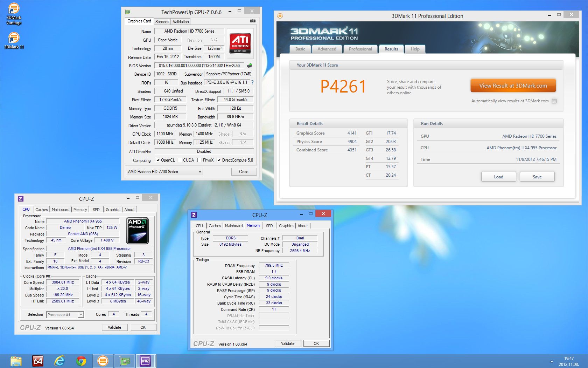Click the memory size value 8192 MBytes

click(x=230, y=245)
